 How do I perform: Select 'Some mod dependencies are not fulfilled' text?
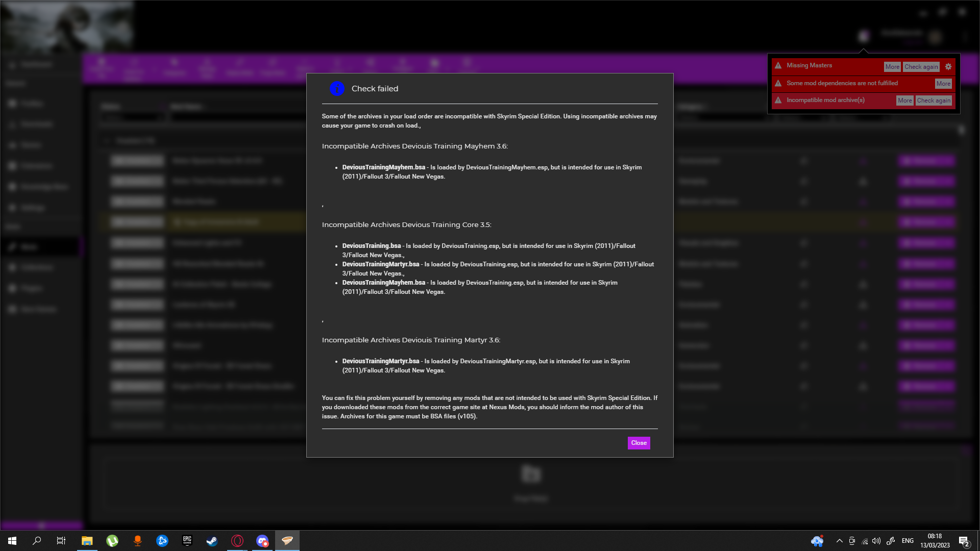(842, 83)
